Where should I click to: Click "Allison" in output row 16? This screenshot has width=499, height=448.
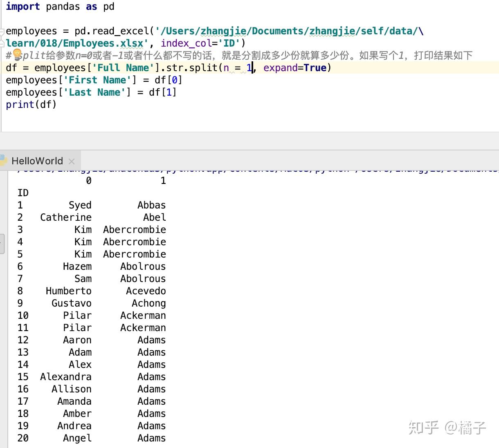click(x=72, y=389)
